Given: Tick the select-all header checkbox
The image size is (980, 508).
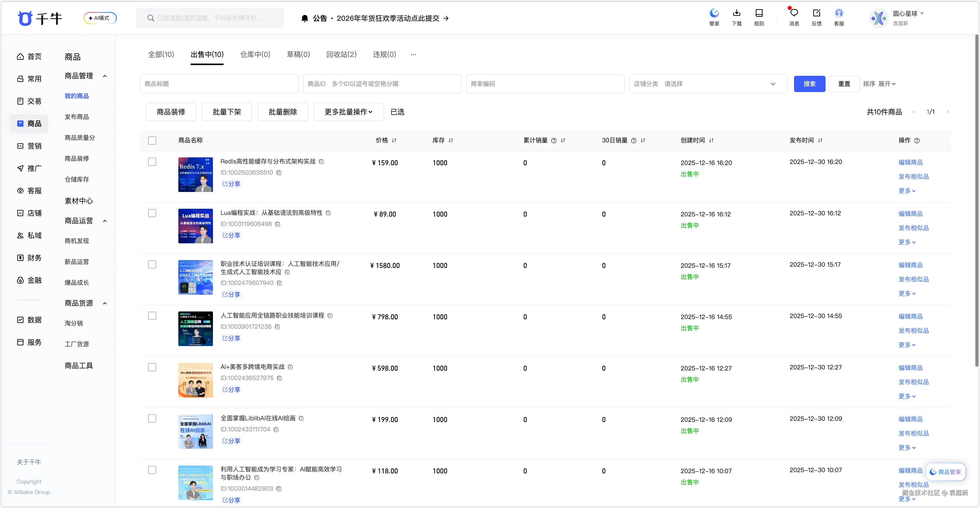Looking at the screenshot, I should coord(152,141).
